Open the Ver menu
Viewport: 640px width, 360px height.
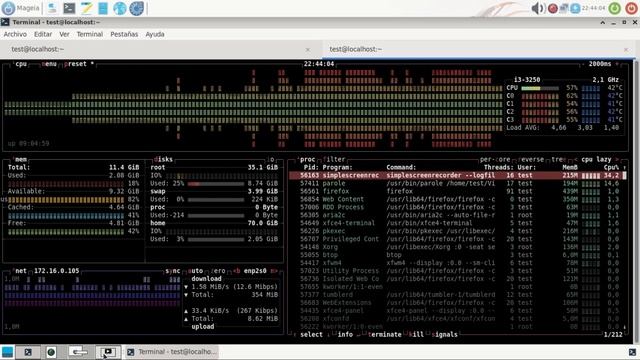64,34
